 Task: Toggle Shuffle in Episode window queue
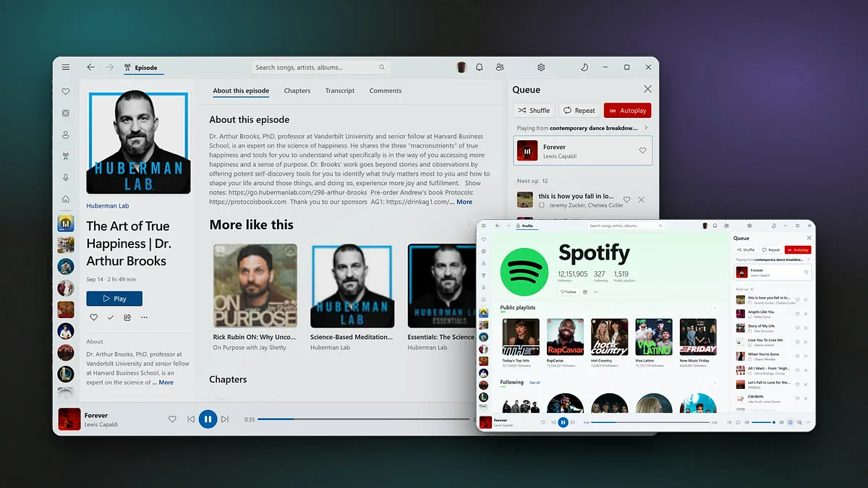tap(534, 111)
